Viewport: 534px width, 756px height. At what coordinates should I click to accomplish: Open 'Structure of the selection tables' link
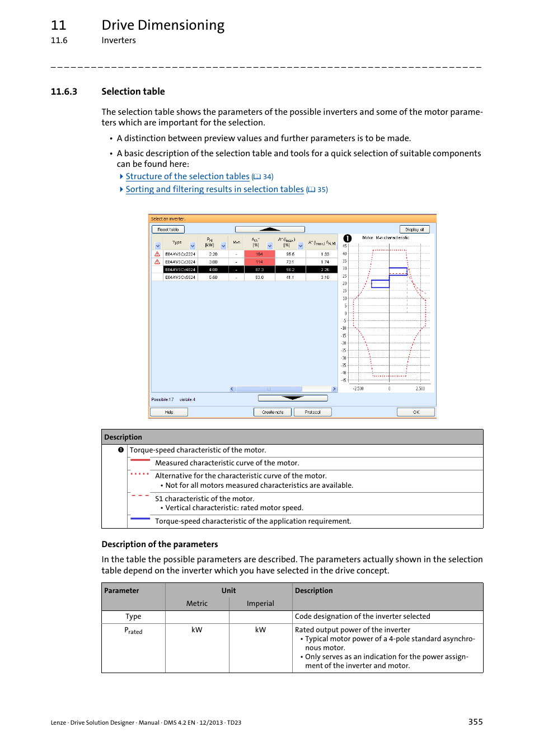(188, 176)
